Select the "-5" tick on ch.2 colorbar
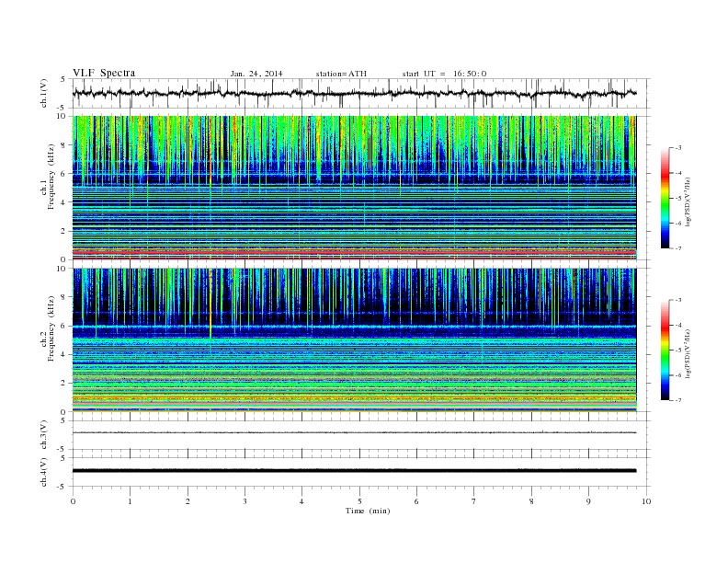This screenshot has width=728, height=563. (678, 350)
